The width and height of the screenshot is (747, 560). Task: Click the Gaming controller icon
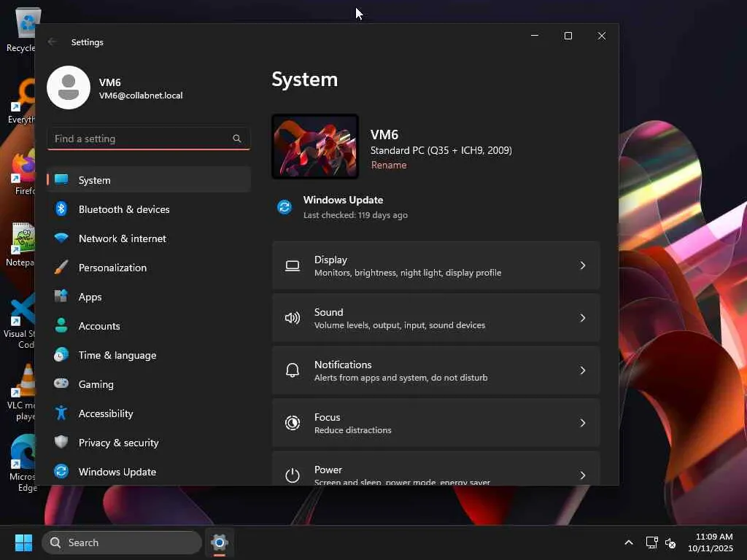point(61,384)
